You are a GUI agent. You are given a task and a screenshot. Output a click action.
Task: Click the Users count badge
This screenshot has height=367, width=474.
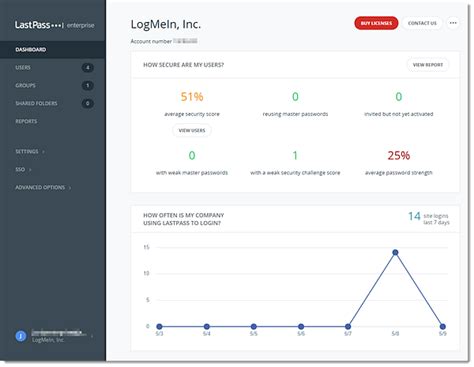click(x=88, y=68)
